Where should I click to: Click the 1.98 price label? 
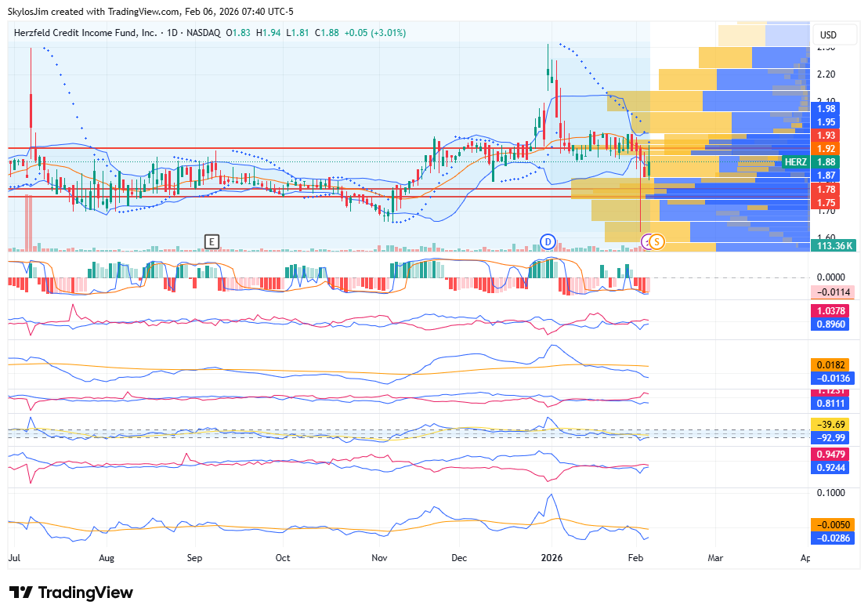(826, 109)
